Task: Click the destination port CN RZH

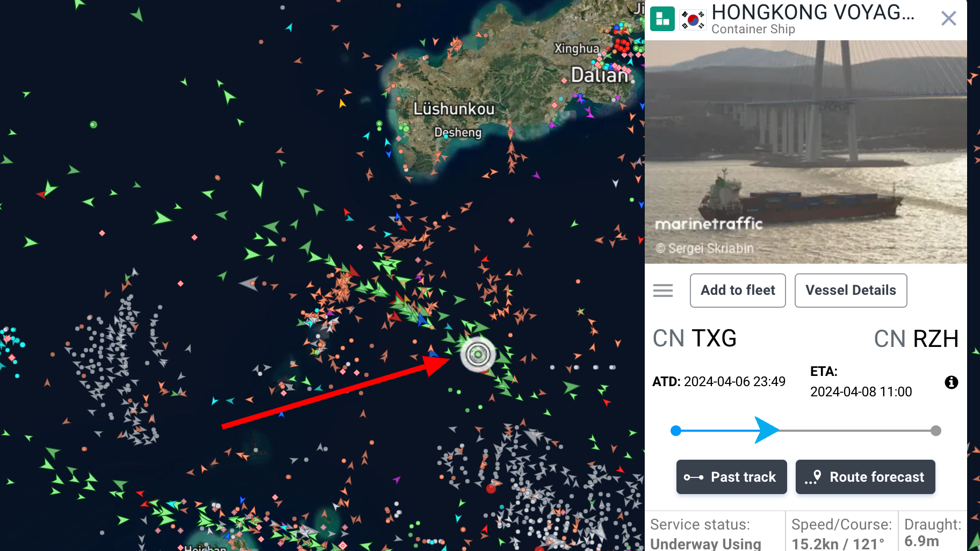Action: [916, 339]
